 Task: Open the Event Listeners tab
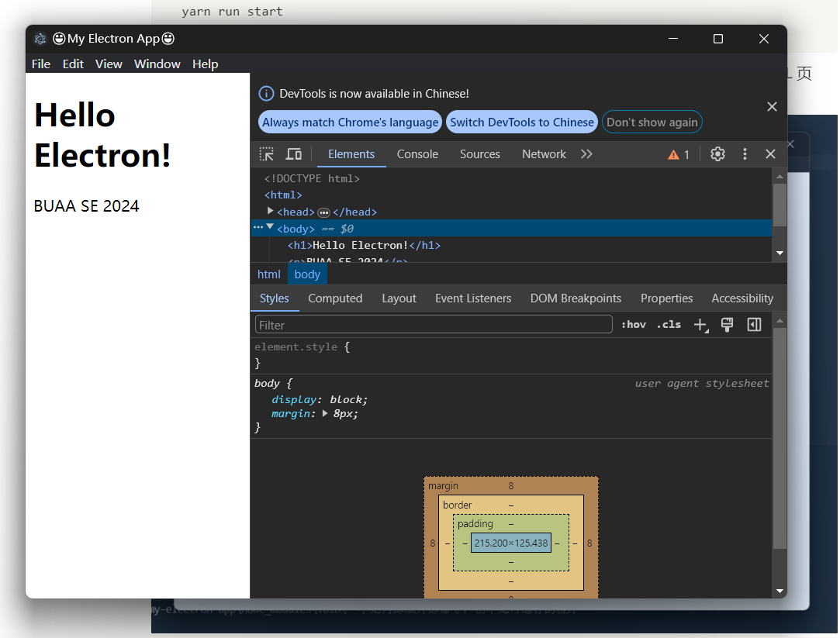[x=473, y=298]
